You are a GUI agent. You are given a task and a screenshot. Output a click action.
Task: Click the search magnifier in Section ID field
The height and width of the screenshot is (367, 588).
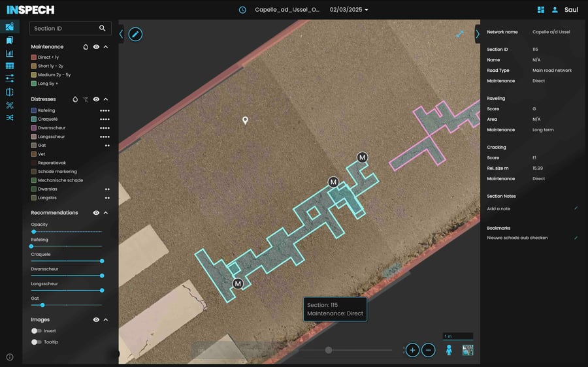[102, 28]
